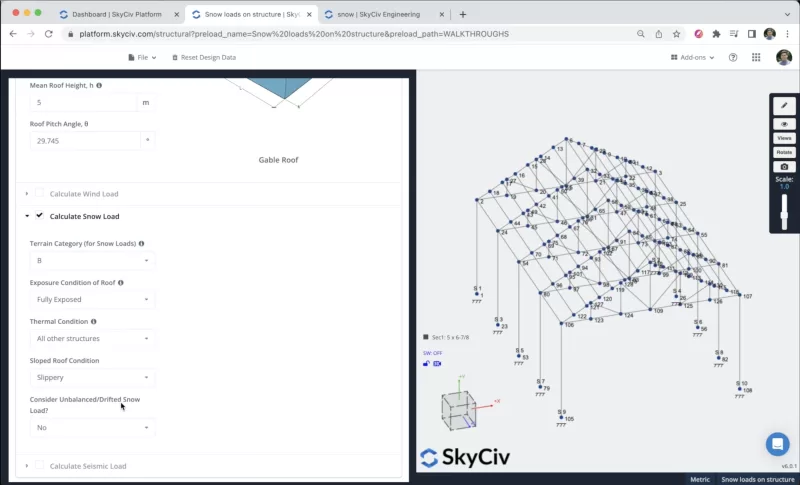
Task: Click the browser address bar URL
Action: coord(294,34)
